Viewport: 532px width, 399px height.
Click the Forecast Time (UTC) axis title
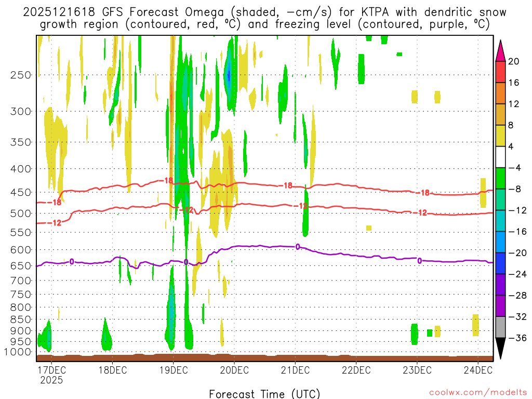(264, 394)
